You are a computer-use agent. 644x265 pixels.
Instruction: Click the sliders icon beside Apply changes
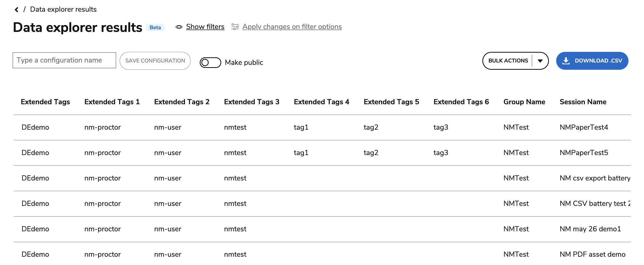coord(235,27)
